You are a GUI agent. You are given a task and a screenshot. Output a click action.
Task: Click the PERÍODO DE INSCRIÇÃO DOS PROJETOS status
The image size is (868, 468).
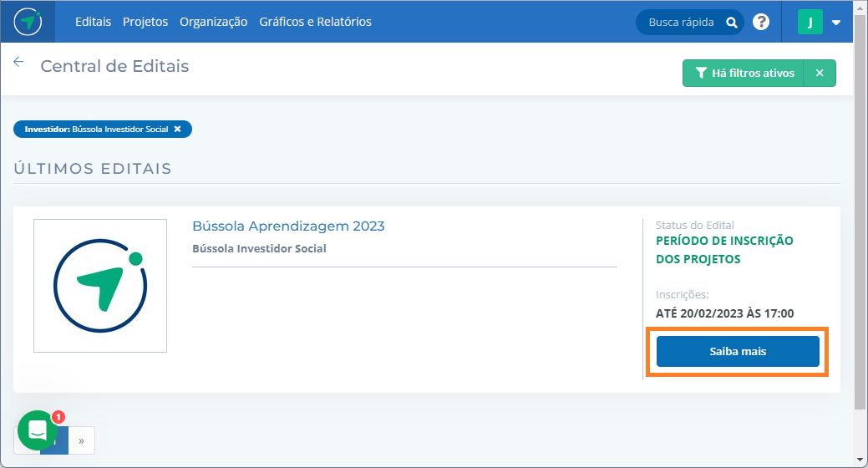pyautogui.click(x=724, y=250)
